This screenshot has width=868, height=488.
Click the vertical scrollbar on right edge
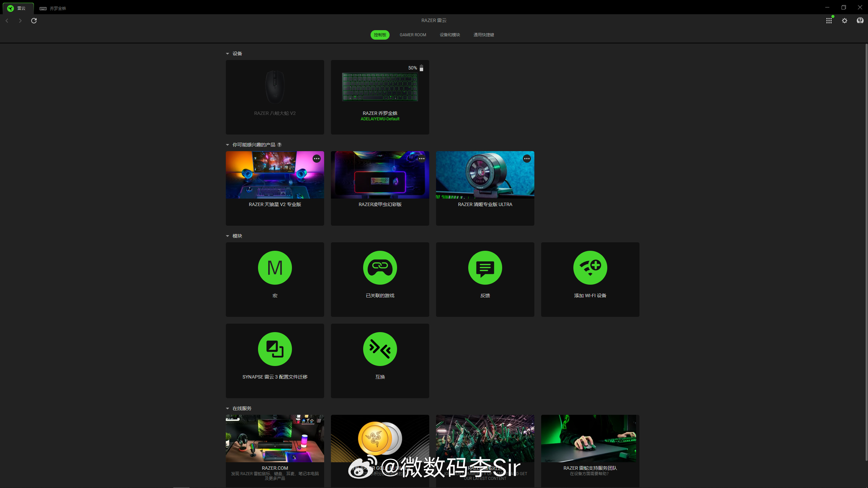tap(866, 252)
